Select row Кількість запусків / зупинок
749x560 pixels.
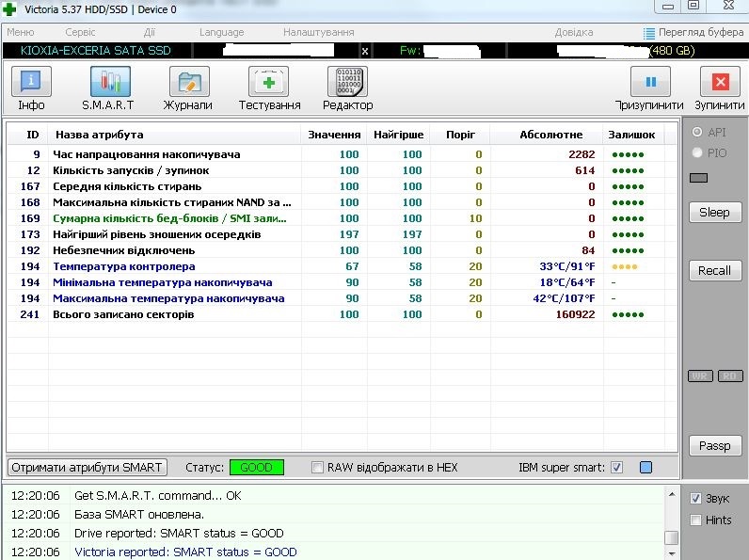click(342, 170)
